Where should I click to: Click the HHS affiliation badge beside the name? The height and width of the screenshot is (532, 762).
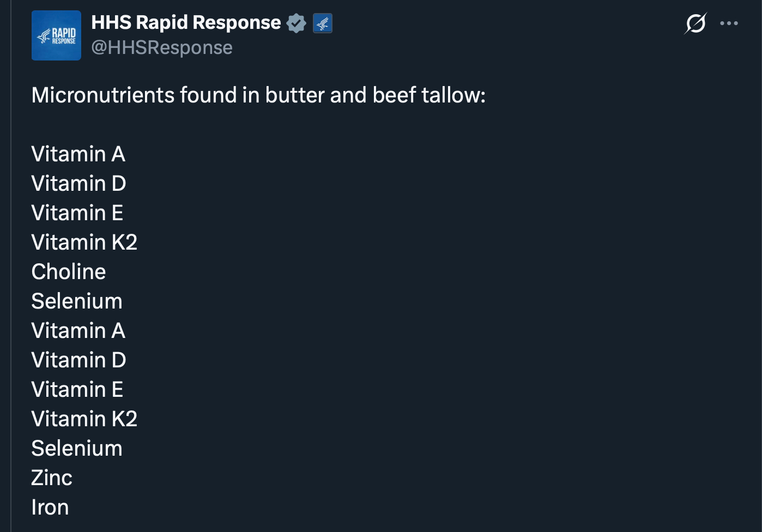pos(323,23)
